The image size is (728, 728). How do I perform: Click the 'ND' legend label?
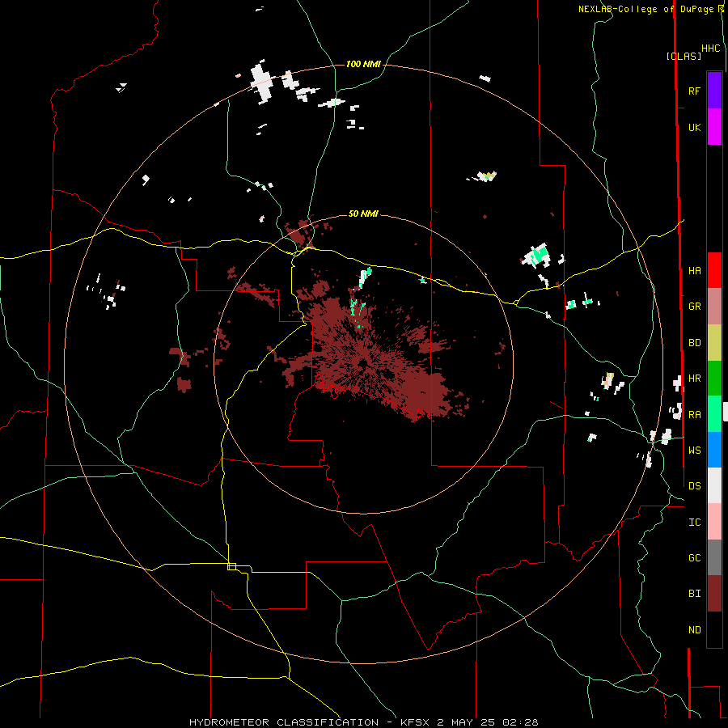(694, 630)
